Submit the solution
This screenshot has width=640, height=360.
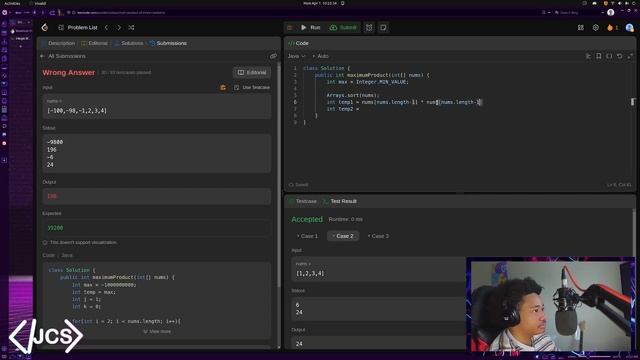point(343,27)
